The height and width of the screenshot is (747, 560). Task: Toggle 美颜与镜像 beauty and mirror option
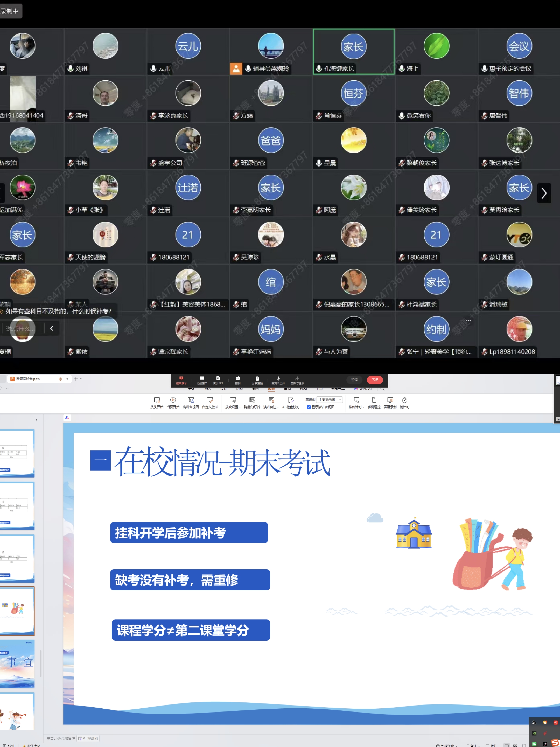(x=297, y=379)
